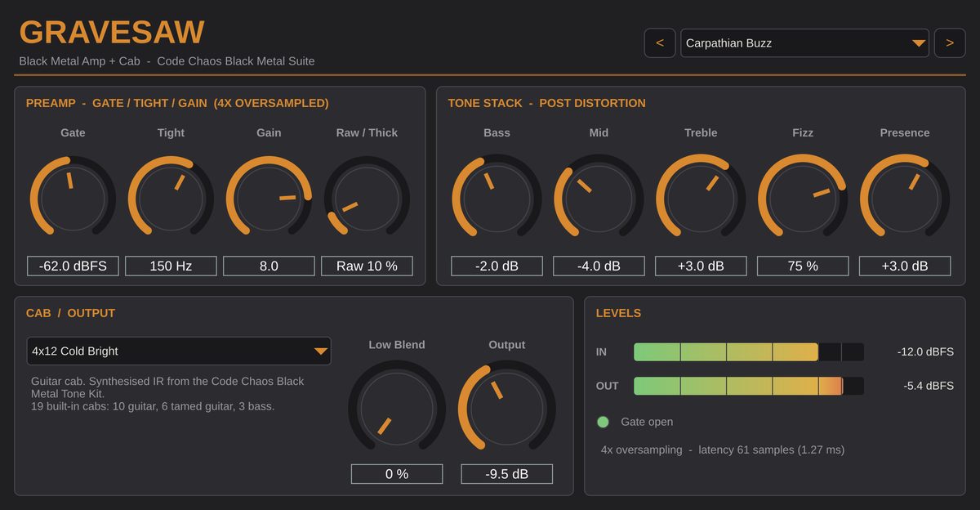Click the OUT level meter bar
The width and height of the screenshot is (980, 510).
(x=749, y=386)
